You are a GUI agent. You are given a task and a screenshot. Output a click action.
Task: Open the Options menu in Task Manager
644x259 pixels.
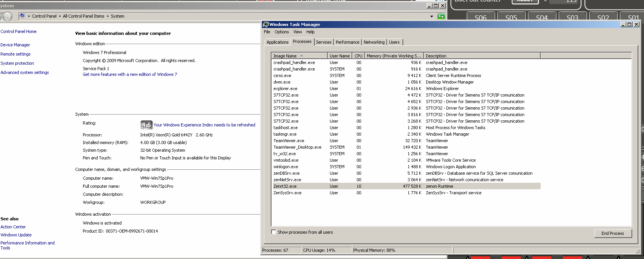pos(281,32)
